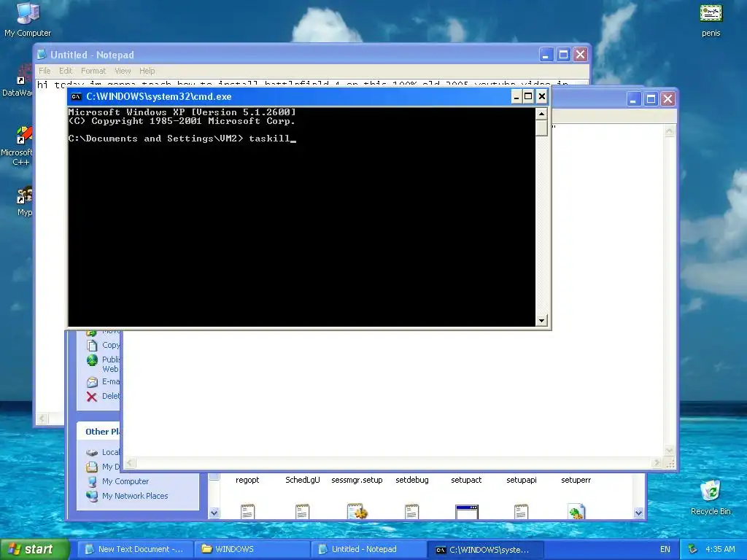This screenshot has height=560, width=747.
Task: Click WINDOWS tasks pane scroll down arrow
Action: (214, 513)
